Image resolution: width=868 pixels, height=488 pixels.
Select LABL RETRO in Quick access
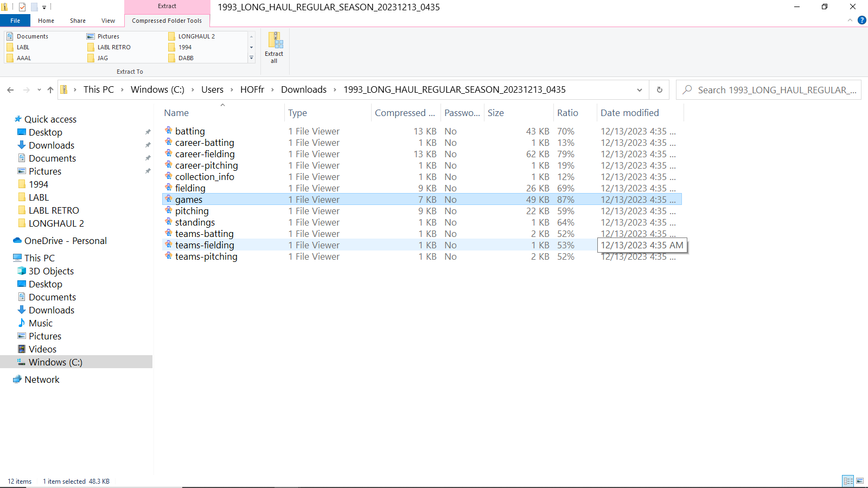54,210
